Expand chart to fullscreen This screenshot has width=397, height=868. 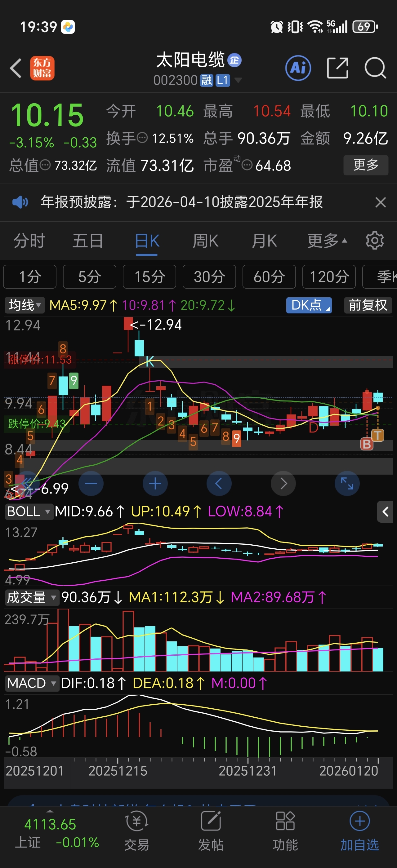pyautogui.click(x=347, y=484)
